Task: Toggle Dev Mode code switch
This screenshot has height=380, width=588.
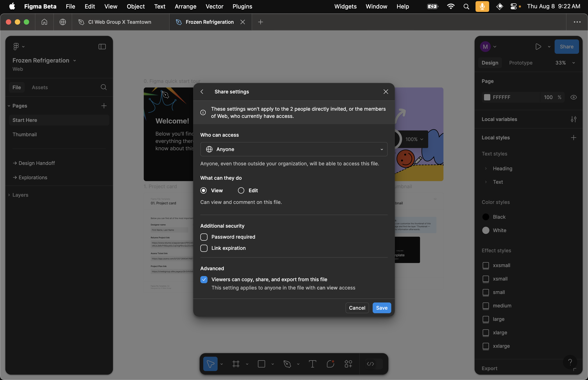Action: (374, 364)
